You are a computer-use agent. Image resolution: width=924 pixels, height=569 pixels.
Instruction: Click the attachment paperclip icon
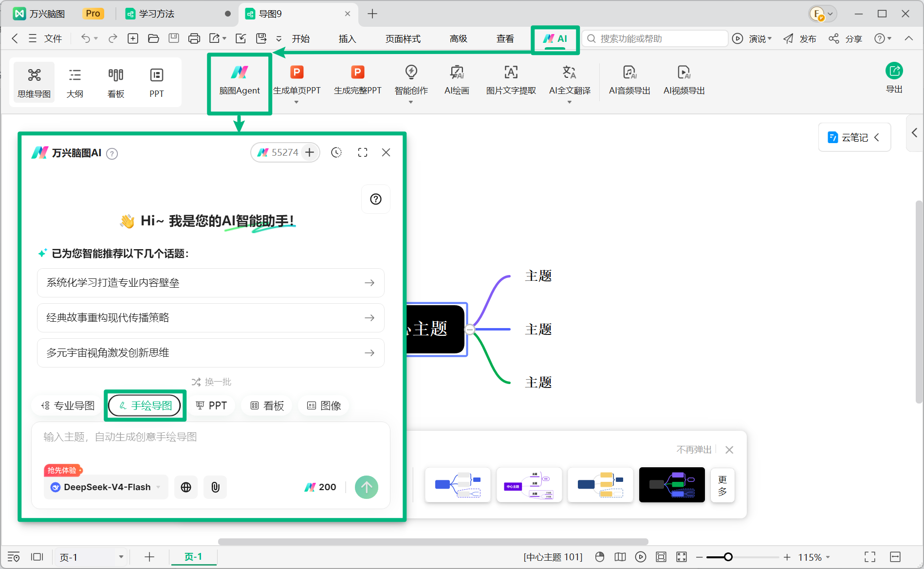(215, 487)
